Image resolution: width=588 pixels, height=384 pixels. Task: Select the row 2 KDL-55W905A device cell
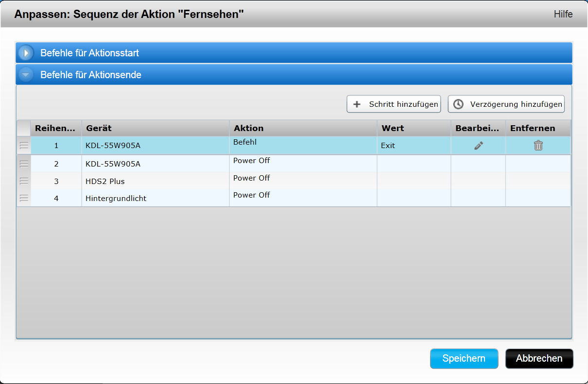tap(113, 164)
